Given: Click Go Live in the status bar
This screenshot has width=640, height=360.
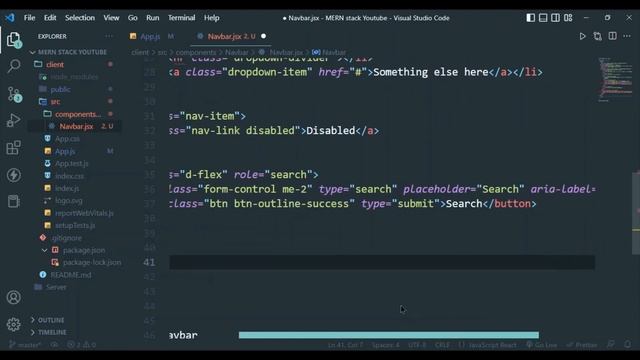Looking at the screenshot, I should coord(542,345).
